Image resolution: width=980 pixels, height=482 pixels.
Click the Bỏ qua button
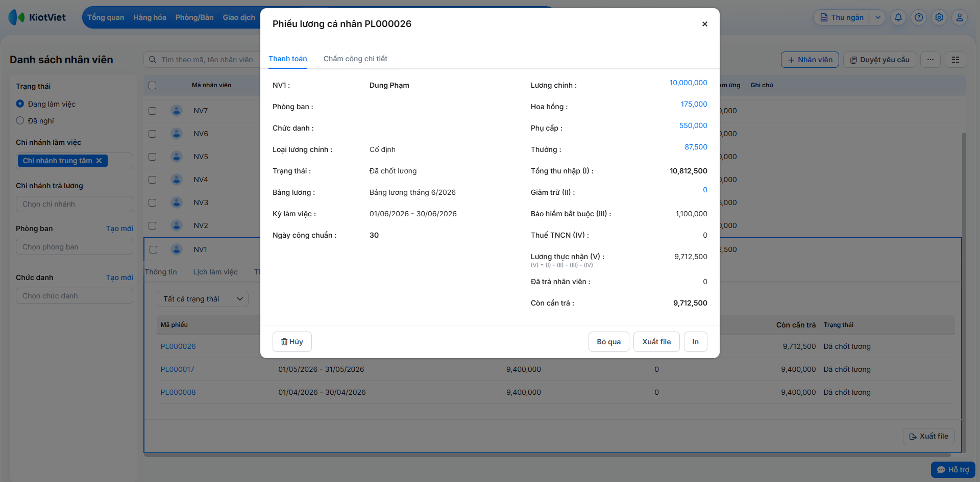pos(608,342)
